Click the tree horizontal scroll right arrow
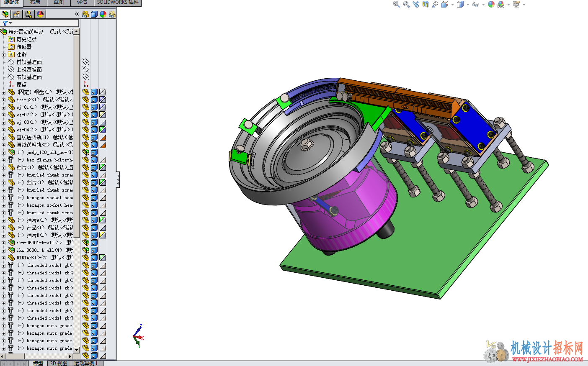 tap(70, 356)
